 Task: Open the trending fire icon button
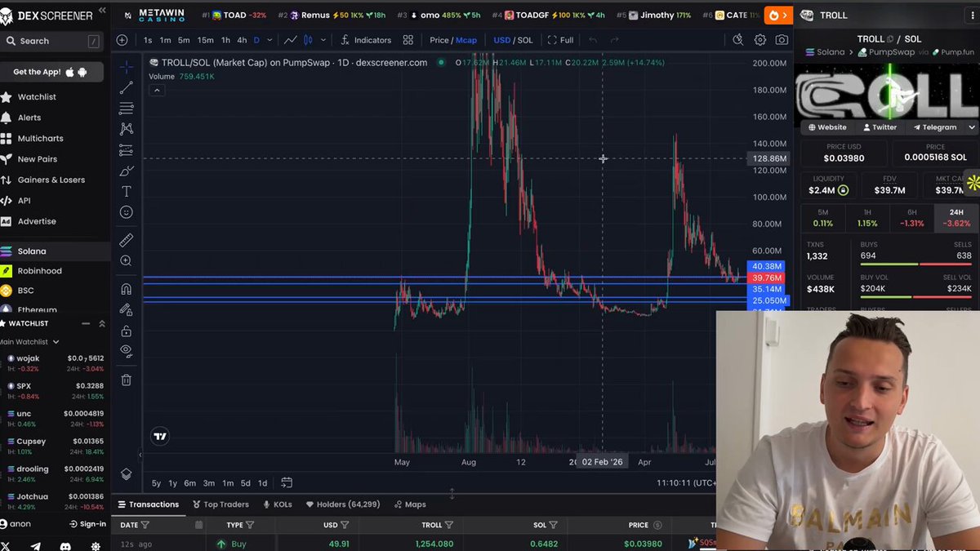(x=777, y=15)
